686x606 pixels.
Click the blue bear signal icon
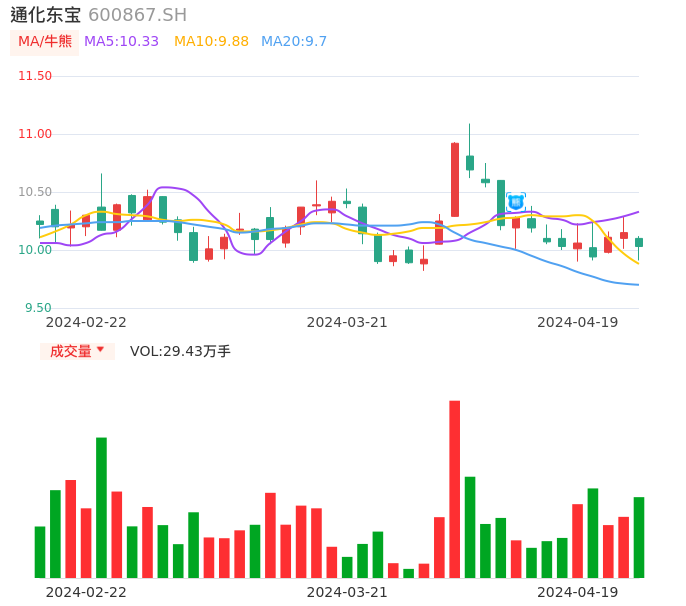516,202
